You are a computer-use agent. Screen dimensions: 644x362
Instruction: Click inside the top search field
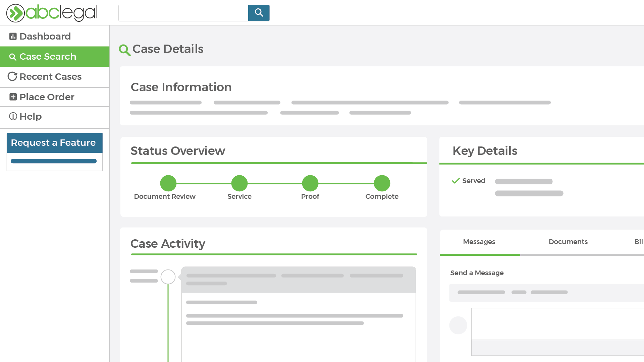click(183, 13)
